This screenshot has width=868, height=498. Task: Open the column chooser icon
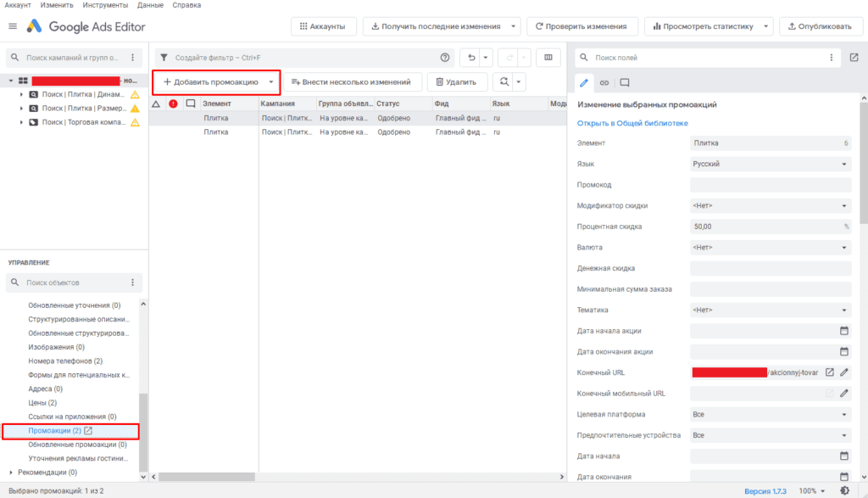pos(548,58)
